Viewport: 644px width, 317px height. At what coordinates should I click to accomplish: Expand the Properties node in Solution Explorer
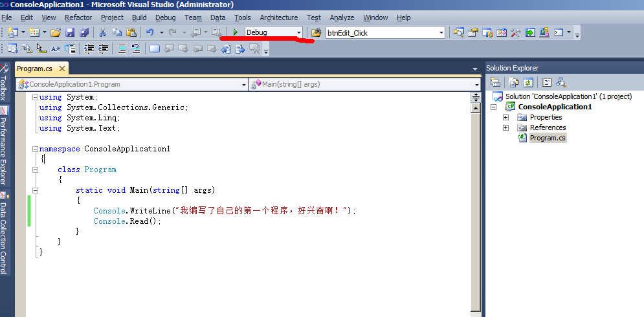click(505, 118)
